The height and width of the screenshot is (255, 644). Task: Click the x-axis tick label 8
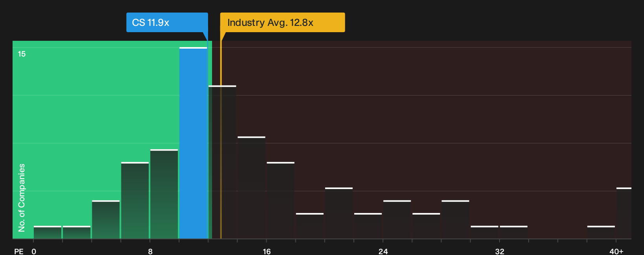click(x=150, y=251)
